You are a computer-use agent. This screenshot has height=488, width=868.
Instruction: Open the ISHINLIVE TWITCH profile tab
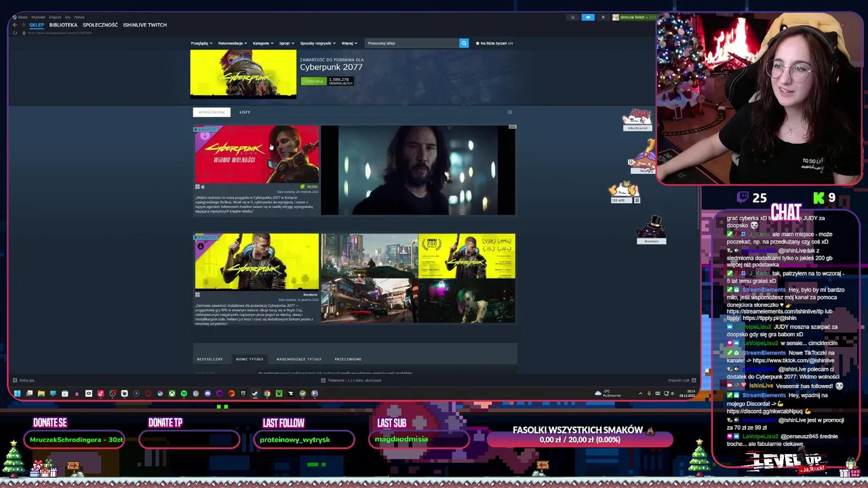point(145,25)
